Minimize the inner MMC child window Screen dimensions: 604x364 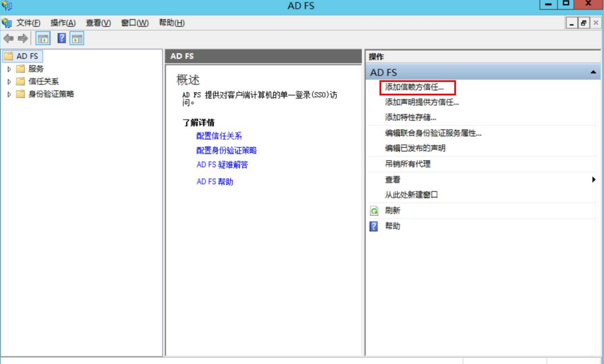tap(571, 23)
